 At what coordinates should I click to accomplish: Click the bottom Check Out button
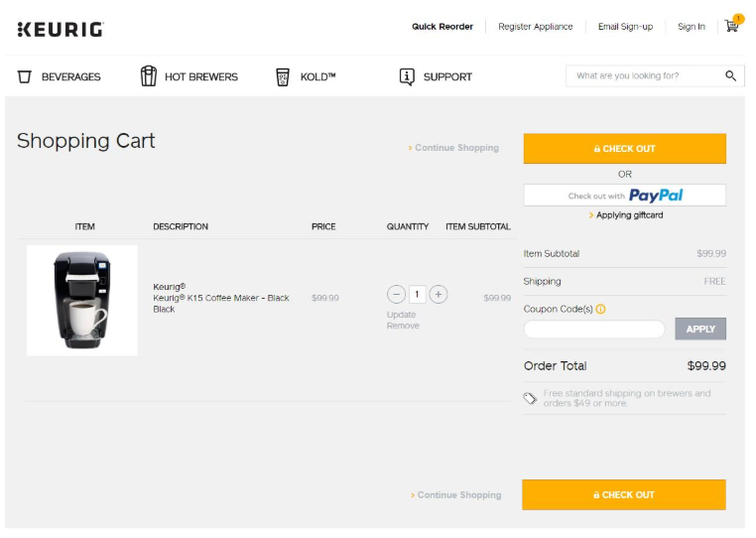click(x=623, y=494)
